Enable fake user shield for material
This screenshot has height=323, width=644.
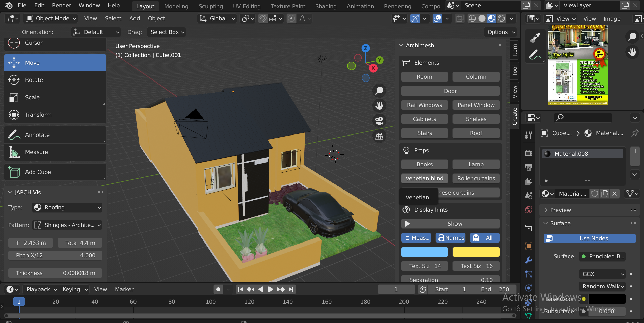pyautogui.click(x=595, y=194)
